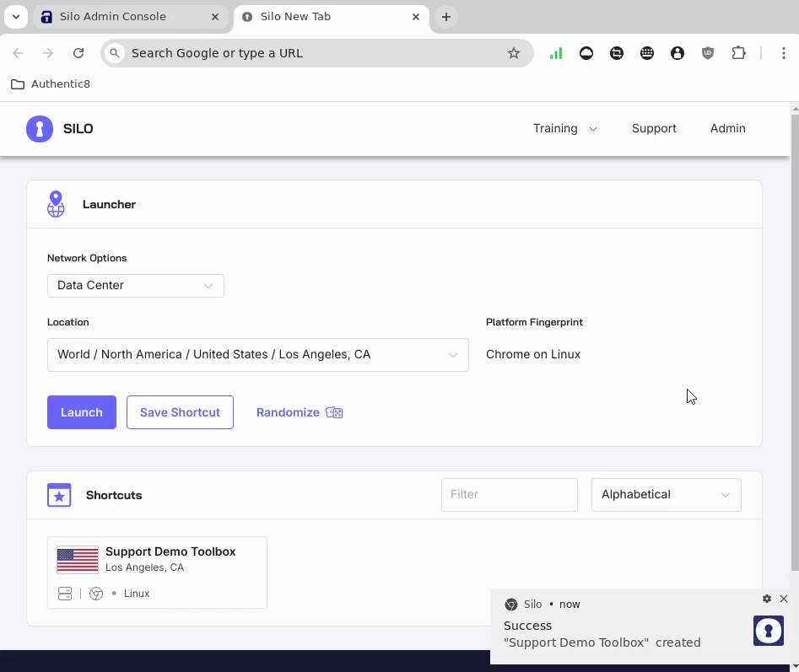Click the shortcuts Filter input field
Viewport: 799px width, 672px height.
point(509,495)
